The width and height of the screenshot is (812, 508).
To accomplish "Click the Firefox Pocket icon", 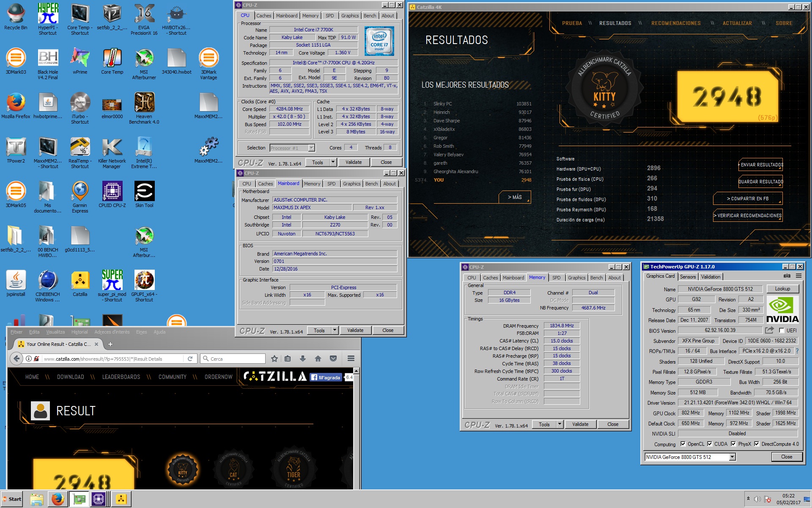I will click(x=333, y=359).
